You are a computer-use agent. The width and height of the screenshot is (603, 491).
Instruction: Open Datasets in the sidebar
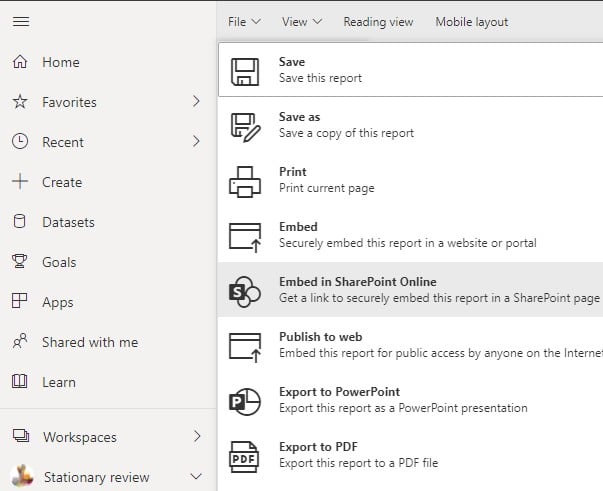[x=68, y=222]
